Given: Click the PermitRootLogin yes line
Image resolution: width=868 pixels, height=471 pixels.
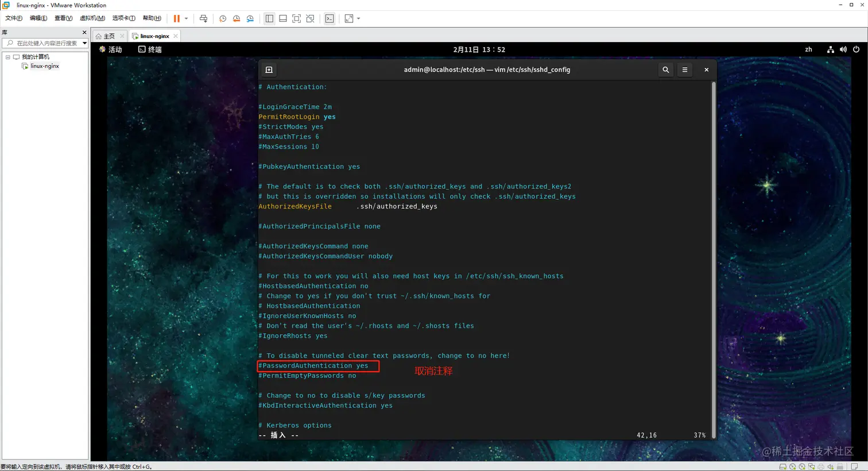Looking at the screenshot, I should pyautogui.click(x=297, y=117).
